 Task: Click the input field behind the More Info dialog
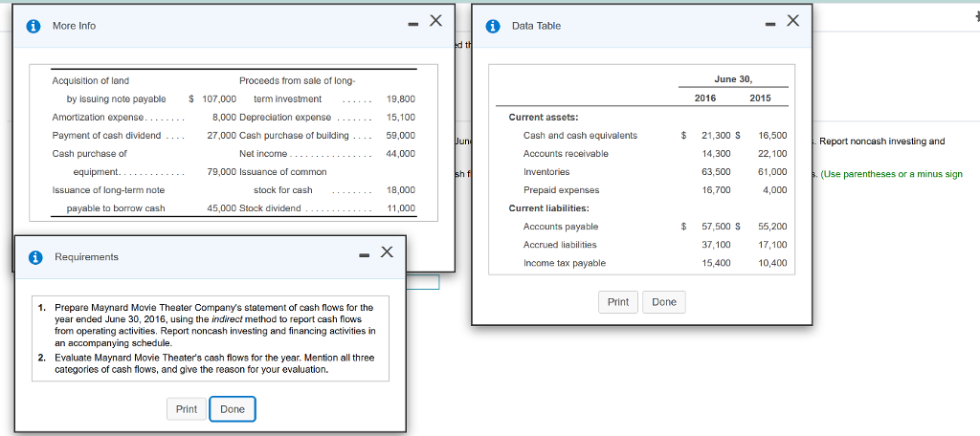point(422,282)
